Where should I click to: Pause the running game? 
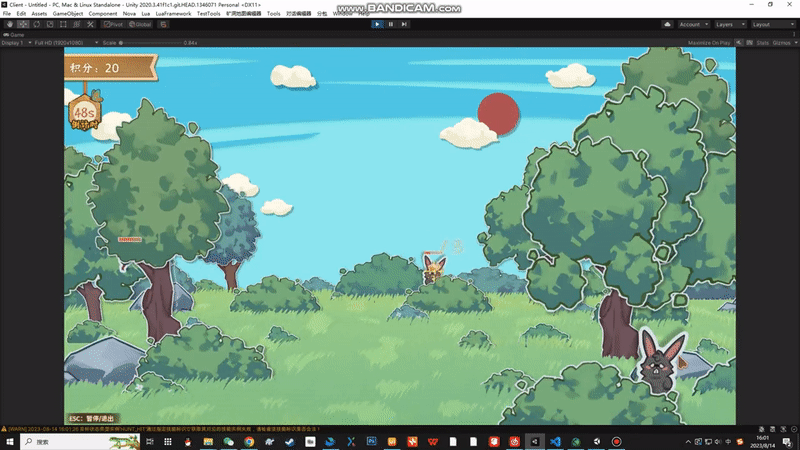coord(390,24)
